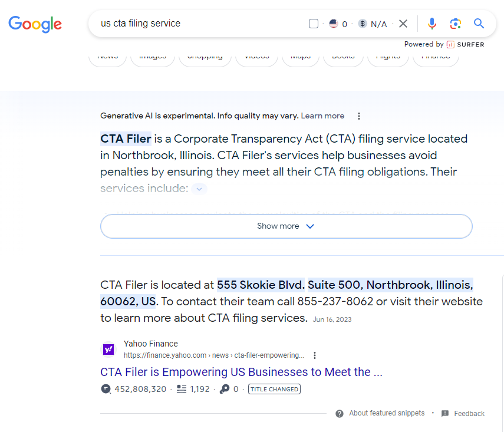
Task: Select the finance.yahoo.com URL breadcrumb
Action: [x=214, y=355]
